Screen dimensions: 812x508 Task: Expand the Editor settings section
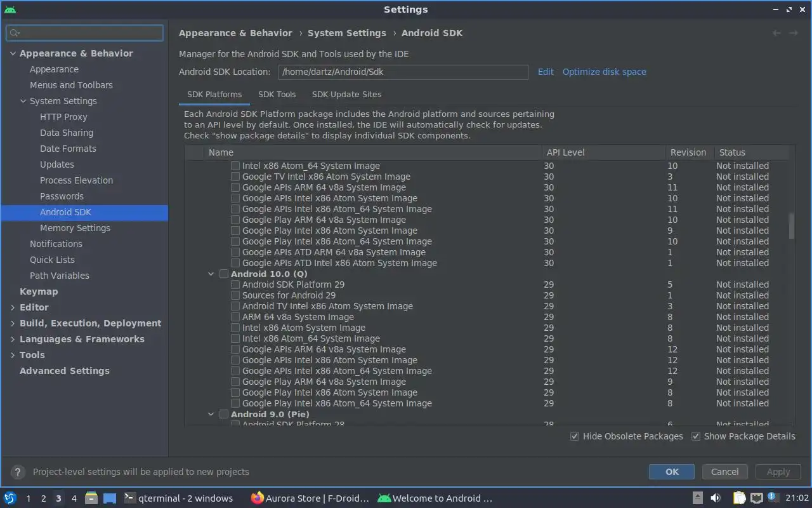click(x=13, y=307)
